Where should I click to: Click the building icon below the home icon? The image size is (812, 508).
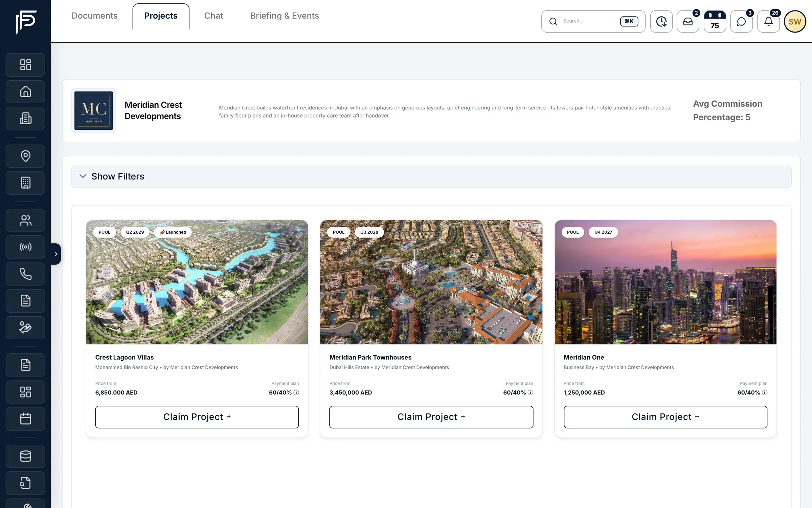coord(25,119)
